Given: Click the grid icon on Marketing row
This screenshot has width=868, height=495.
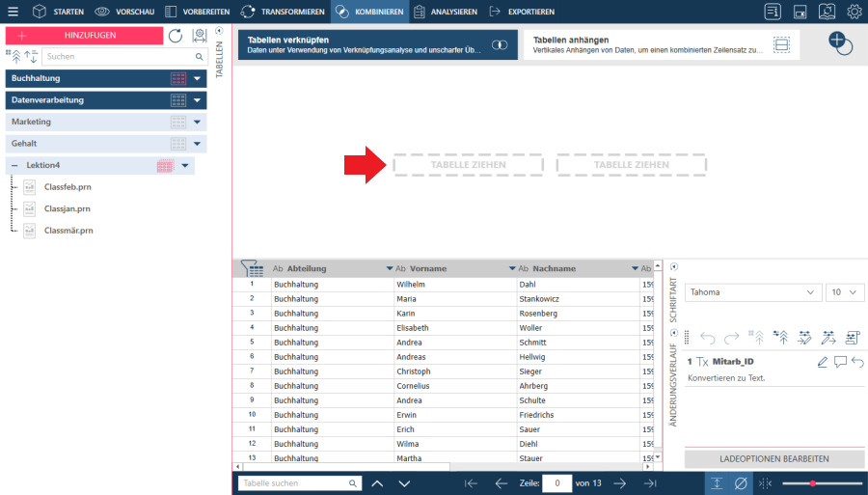Looking at the screenshot, I should coord(178,122).
